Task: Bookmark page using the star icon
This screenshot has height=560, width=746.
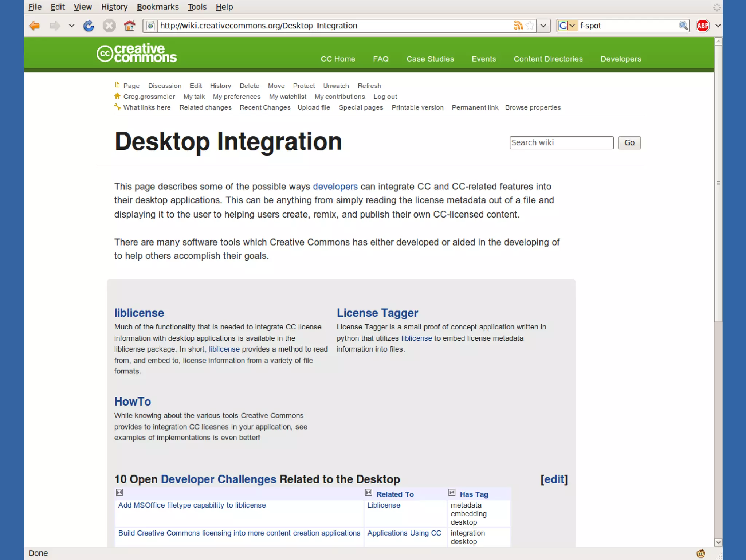Action: click(x=530, y=26)
